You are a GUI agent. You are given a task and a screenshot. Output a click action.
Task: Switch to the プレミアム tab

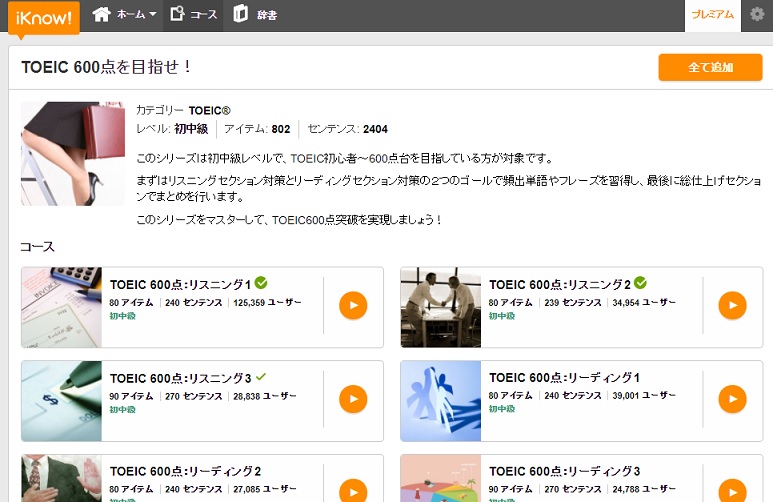pyautogui.click(x=712, y=14)
